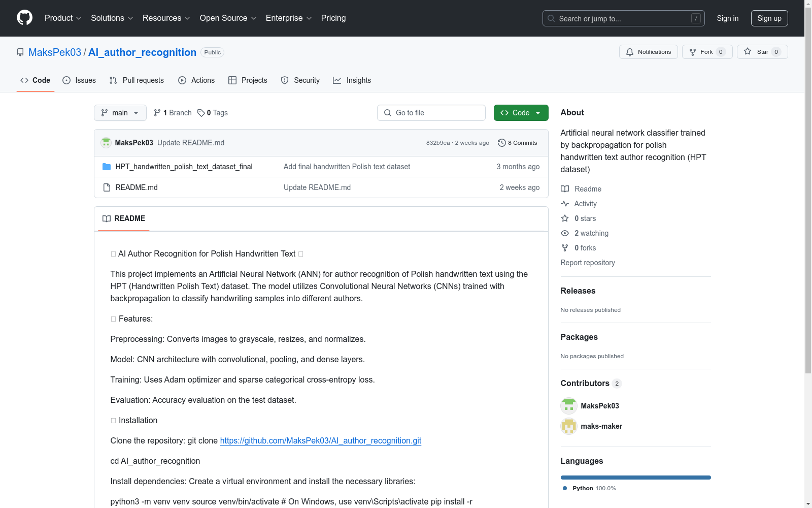Viewport: 812px width, 508px height.
Task: Open the Releases section heading
Action: (578, 291)
